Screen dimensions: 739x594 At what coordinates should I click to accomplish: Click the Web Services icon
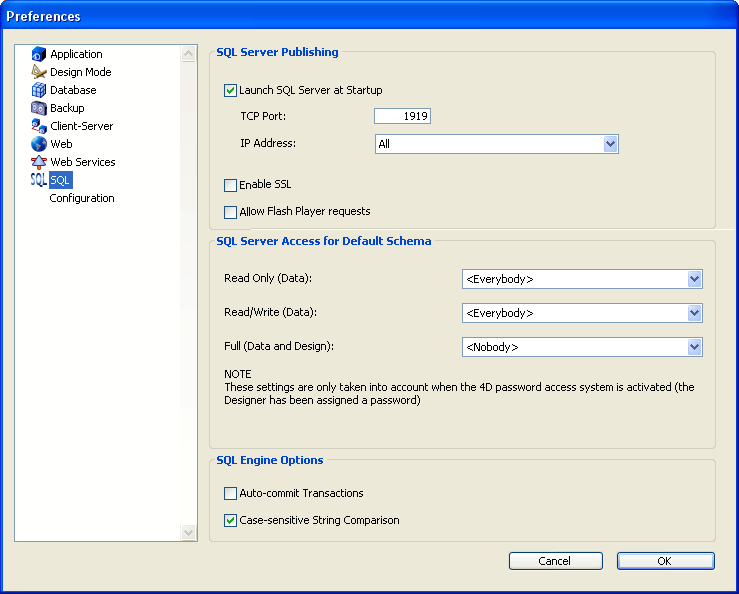pyautogui.click(x=39, y=162)
